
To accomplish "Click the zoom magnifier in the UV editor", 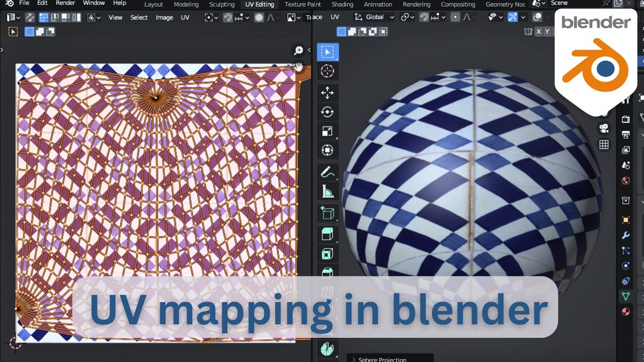I will pos(298,50).
